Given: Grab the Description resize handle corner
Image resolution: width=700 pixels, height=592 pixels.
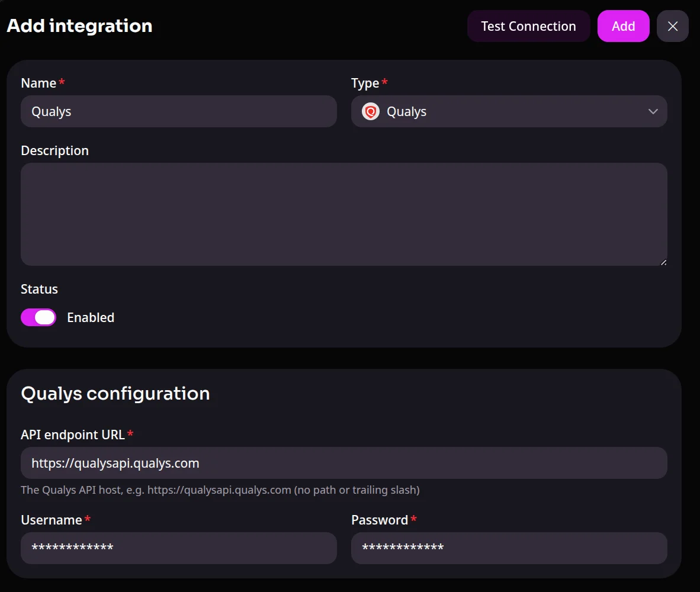Looking at the screenshot, I should click(663, 262).
